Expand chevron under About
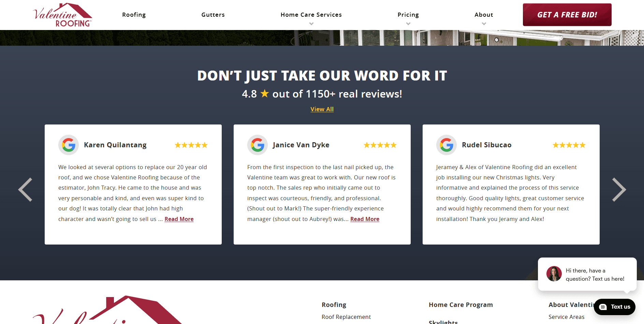The width and height of the screenshot is (644, 324). (484, 24)
